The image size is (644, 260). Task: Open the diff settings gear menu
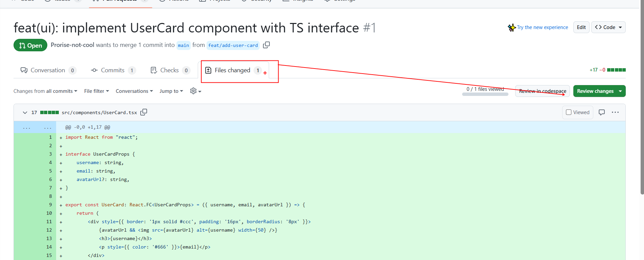point(195,91)
